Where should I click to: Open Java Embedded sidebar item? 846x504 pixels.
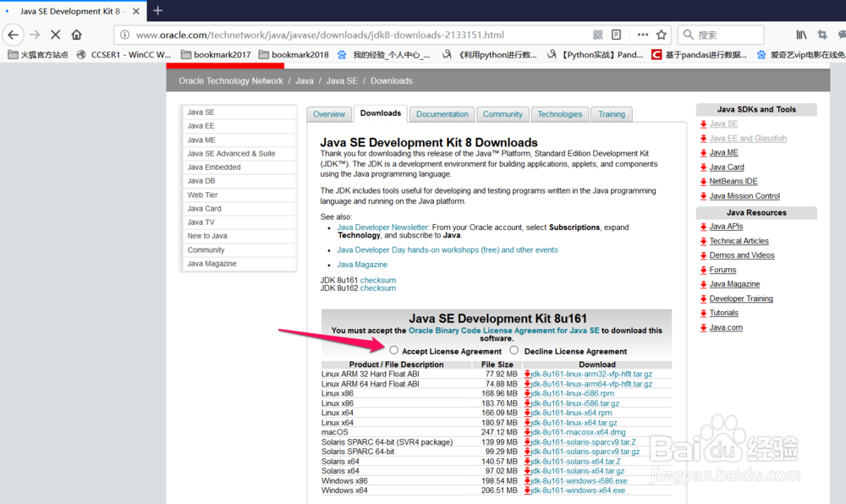[239, 167]
